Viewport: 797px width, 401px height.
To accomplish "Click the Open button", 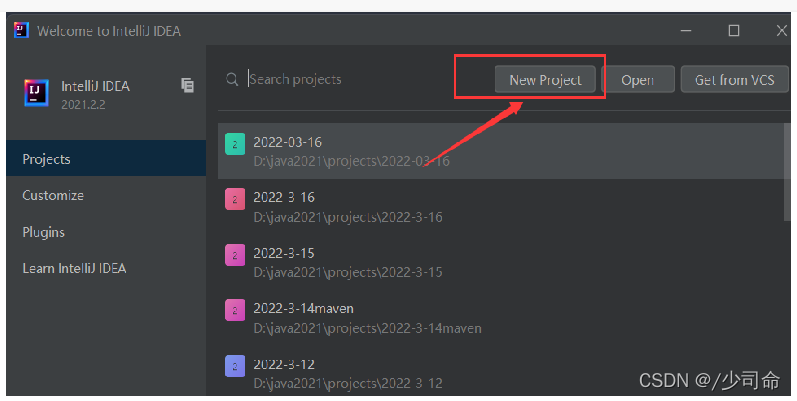I will click(x=638, y=79).
